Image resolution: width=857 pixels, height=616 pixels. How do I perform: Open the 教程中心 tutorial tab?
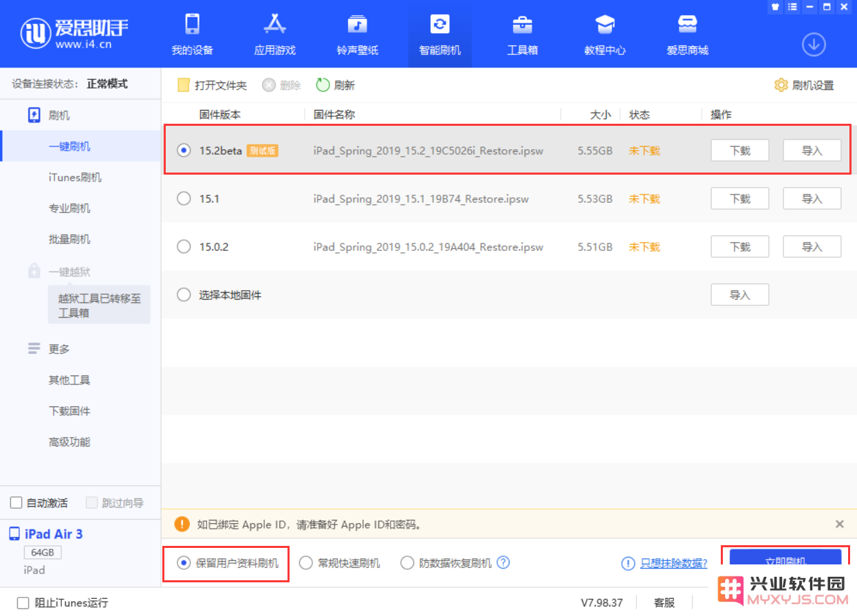click(605, 34)
